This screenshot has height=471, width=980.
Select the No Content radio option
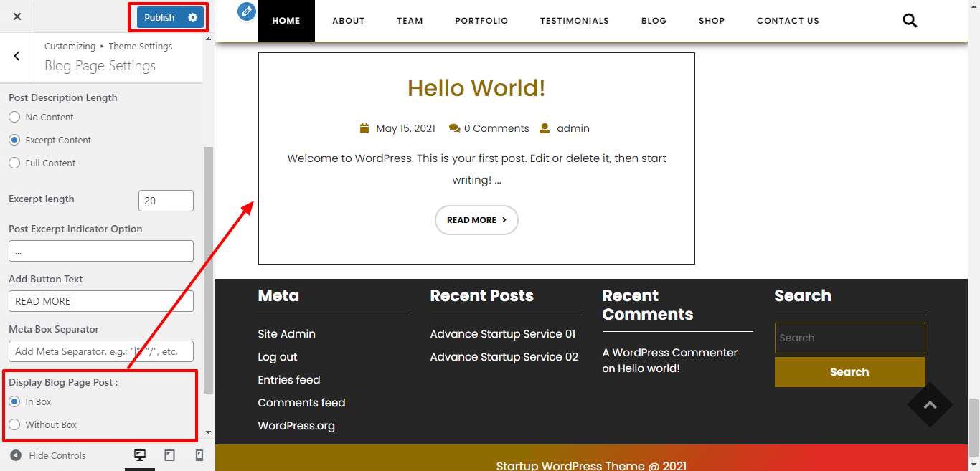pyautogui.click(x=14, y=117)
